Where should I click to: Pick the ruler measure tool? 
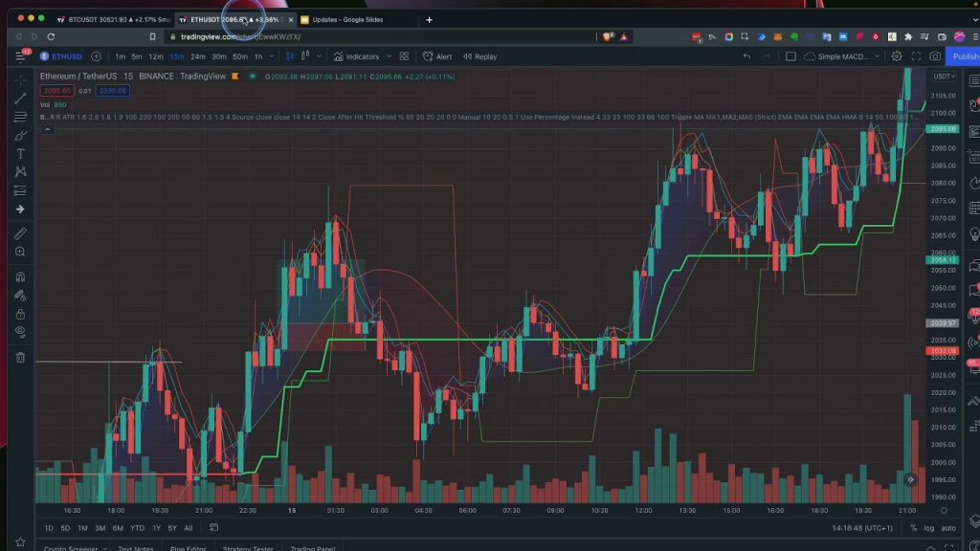coord(20,233)
